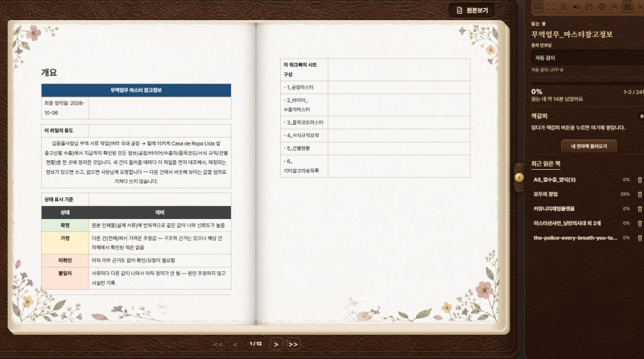This screenshot has width=644, height=359.
Task: Collapse the side panel with round arrow handle
Action: coord(519,177)
